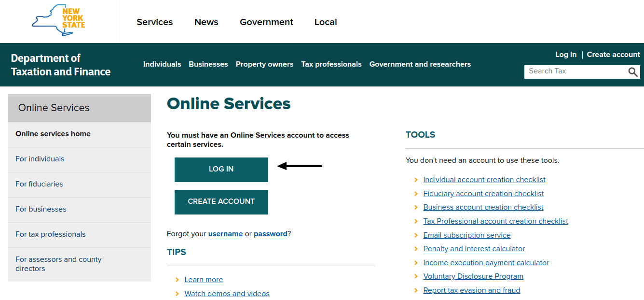644x300 pixels.
Task: Click the search magnifying glass icon
Action: tap(632, 71)
